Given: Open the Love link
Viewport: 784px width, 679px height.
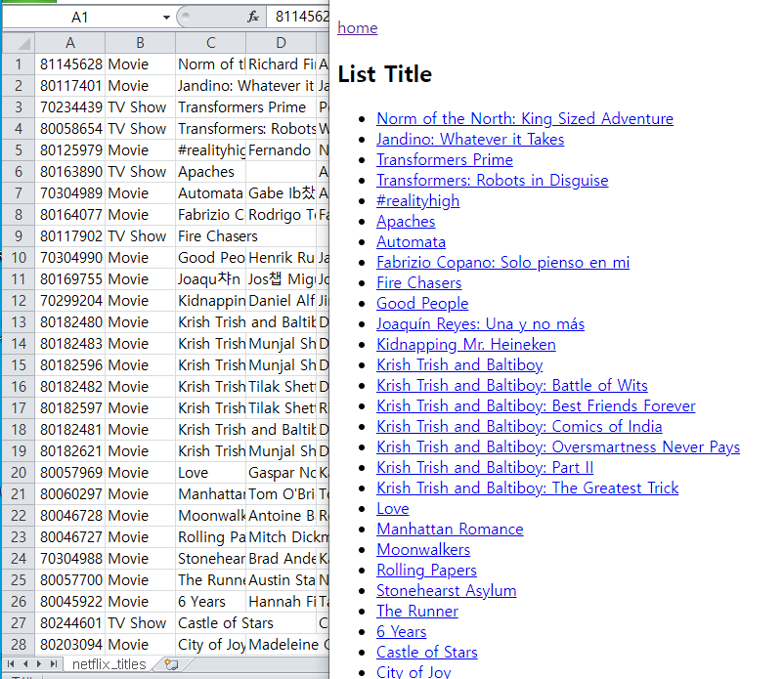Looking at the screenshot, I should pyautogui.click(x=393, y=508).
